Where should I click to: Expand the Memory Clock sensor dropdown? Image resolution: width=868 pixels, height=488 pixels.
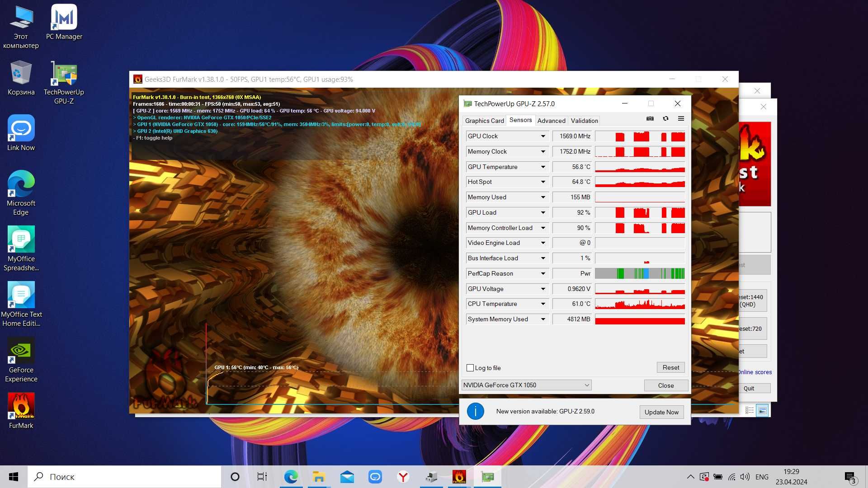coord(543,151)
